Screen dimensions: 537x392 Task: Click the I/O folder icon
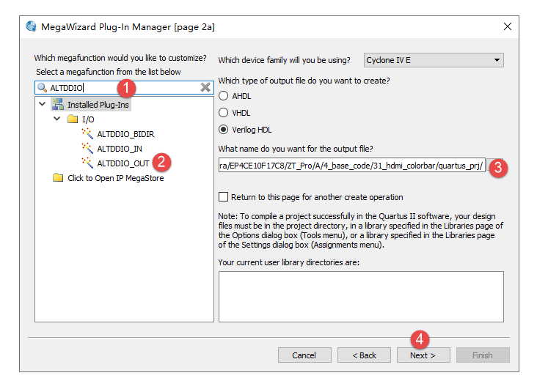tap(72, 119)
